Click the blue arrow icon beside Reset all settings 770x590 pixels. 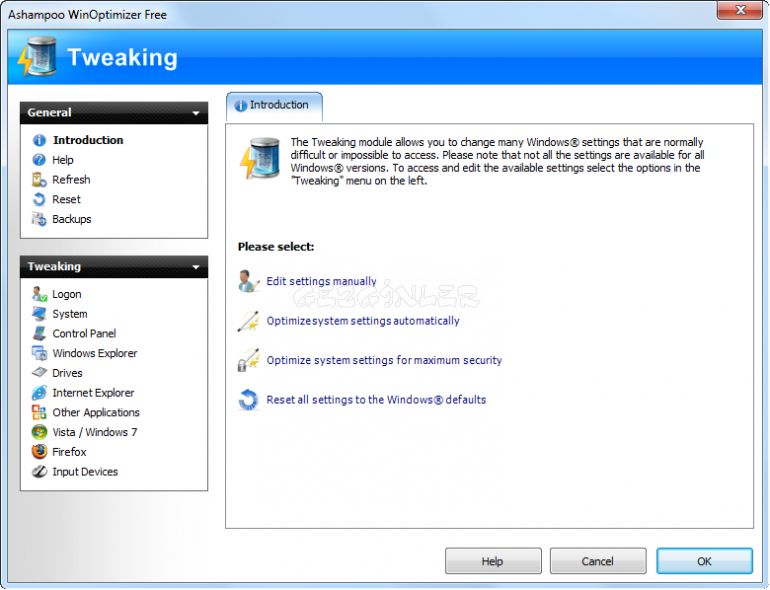point(248,399)
